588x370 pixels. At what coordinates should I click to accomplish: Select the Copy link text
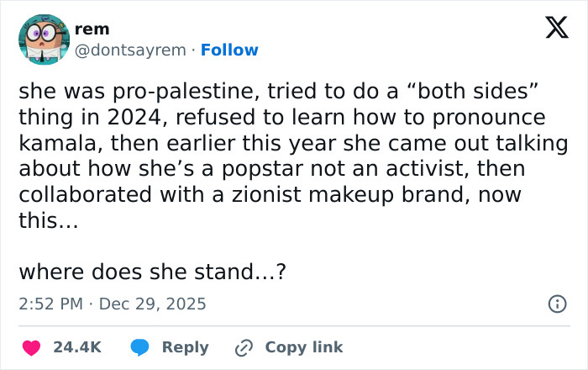(x=303, y=347)
